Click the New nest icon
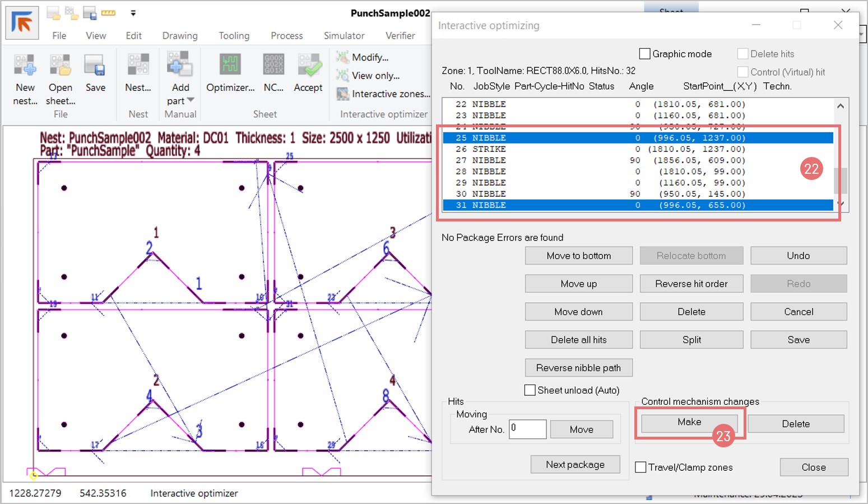This screenshot has width=868, height=504. pyautogui.click(x=25, y=66)
